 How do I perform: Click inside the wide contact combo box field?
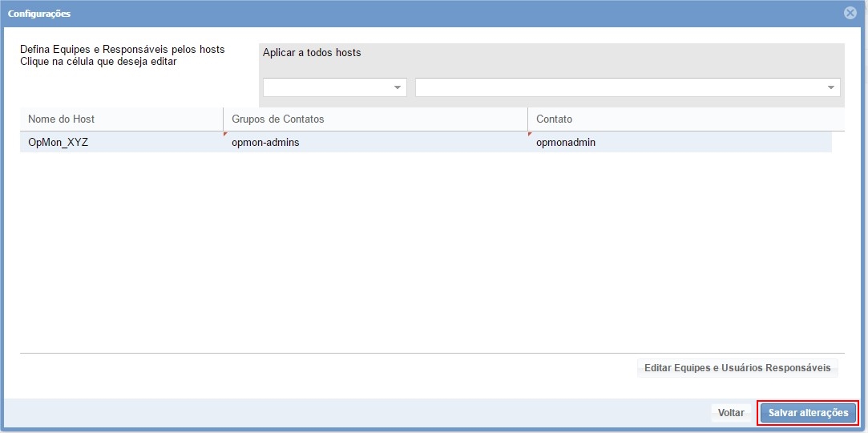pyautogui.click(x=619, y=87)
